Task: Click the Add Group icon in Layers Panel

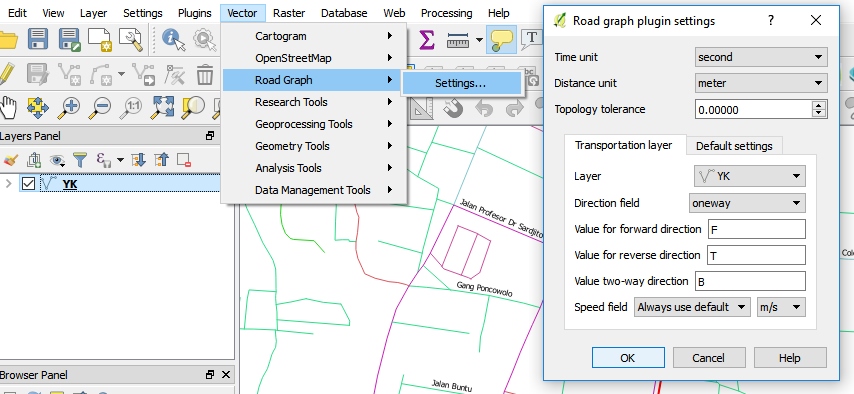Action: [x=34, y=160]
